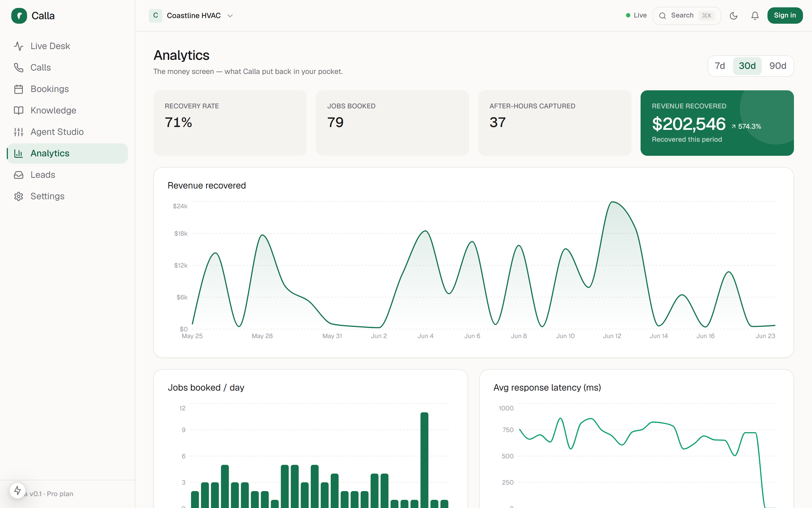Screen dimensions: 812x508
Task: Click the Jun 23 axis label
Action: click(x=765, y=336)
